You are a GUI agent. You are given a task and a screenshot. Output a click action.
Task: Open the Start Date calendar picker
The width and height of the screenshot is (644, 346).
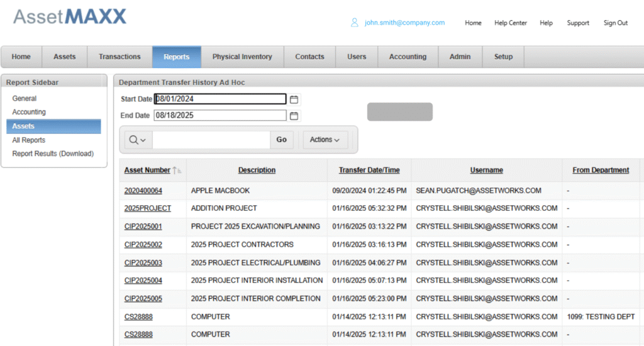tap(294, 99)
